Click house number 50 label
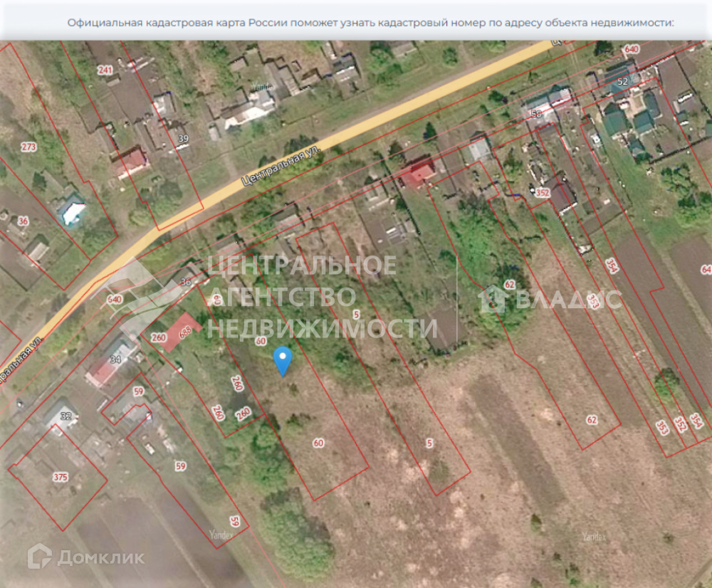 [x=536, y=114]
